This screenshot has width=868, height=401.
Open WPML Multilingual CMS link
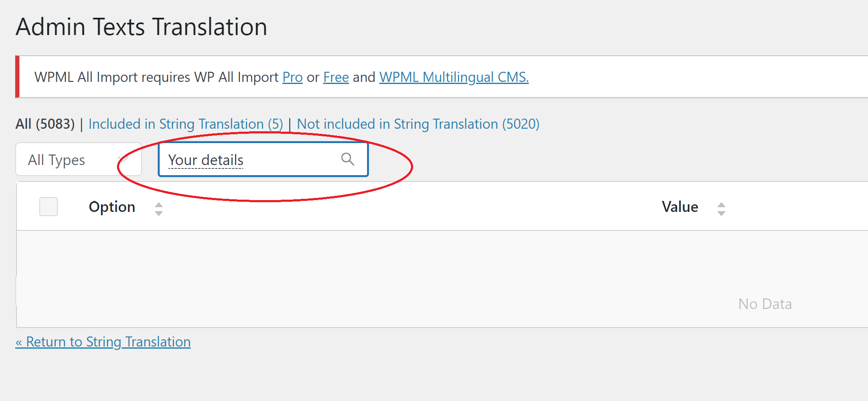(454, 77)
